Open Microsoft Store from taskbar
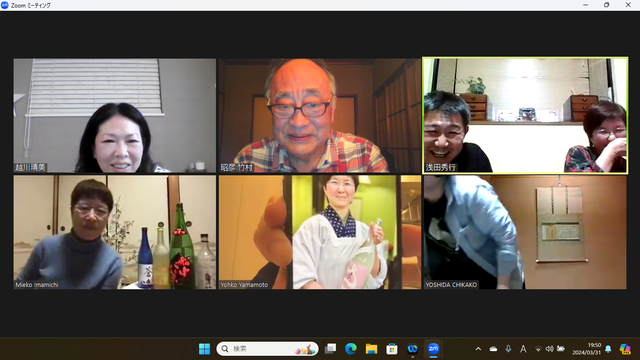This screenshot has width=640, height=360. [x=392, y=349]
